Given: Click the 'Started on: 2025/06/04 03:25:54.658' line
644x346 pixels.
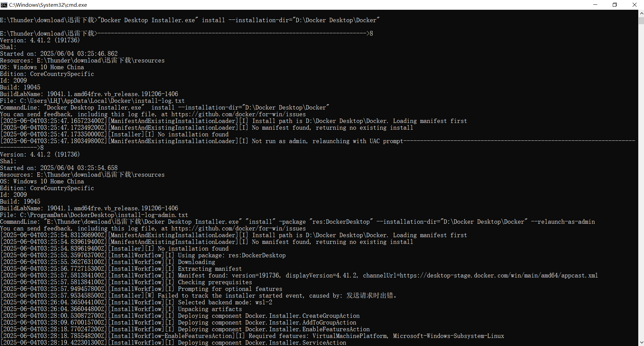Looking at the screenshot, I should tap(59, 168).
